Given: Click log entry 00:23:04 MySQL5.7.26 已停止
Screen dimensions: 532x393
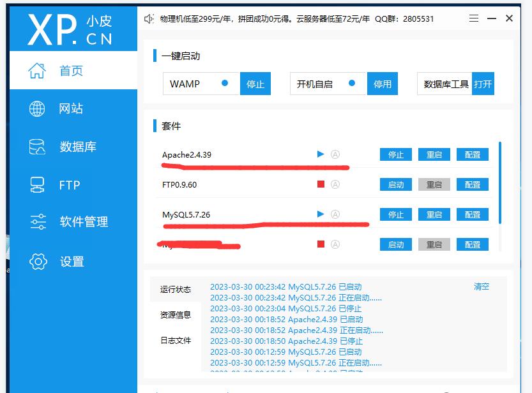Looking at the screenshot, I should point(286,309).
